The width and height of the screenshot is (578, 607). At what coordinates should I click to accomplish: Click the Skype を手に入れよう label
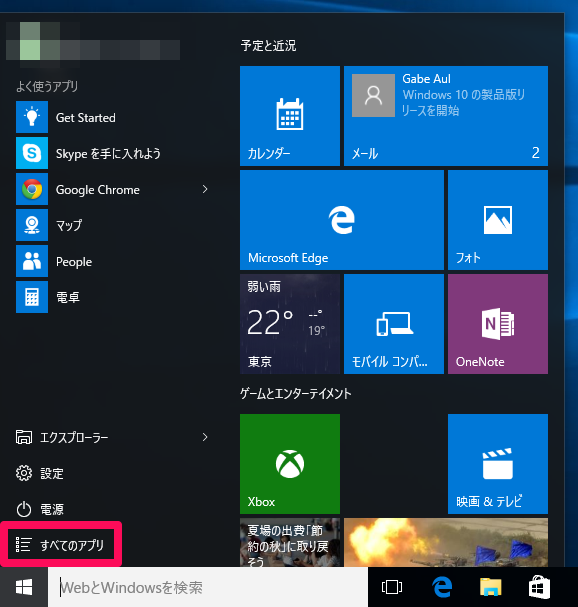pos(108,154)
